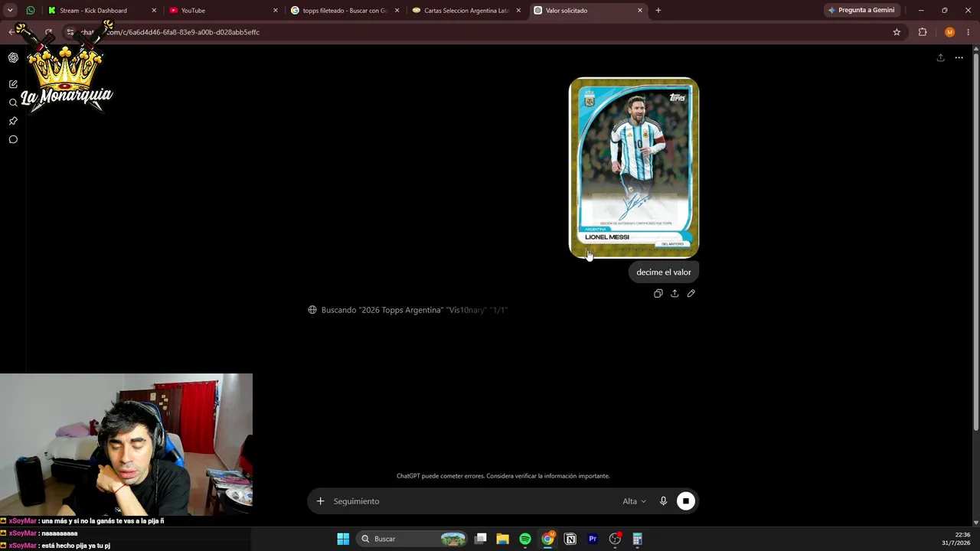The height and width of the screenshot is (551, 980).
Task: Click the taskbar Buscar search box
Action: pos(413,539)
